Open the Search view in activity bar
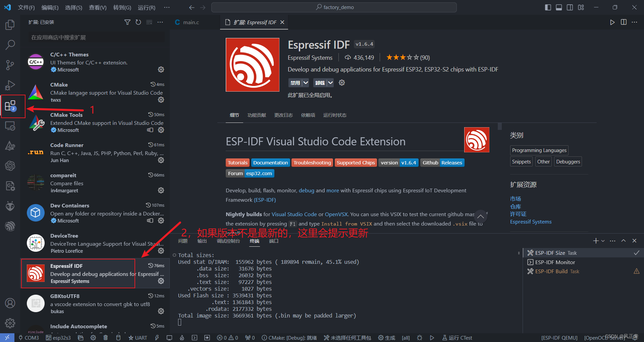The width and height of the screenshot is (644, 342). [x=10, y=45]
